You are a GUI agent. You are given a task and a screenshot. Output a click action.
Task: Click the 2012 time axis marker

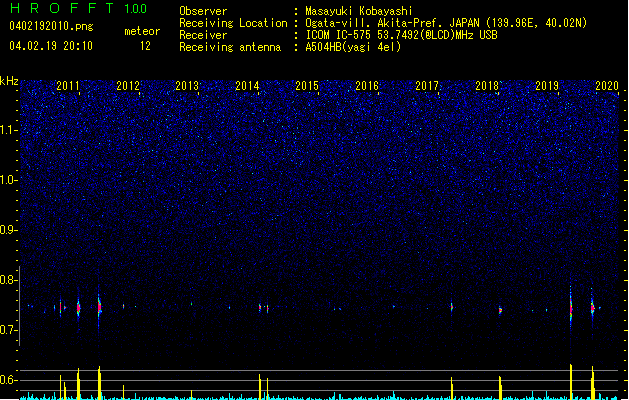(x=128, y=85)
